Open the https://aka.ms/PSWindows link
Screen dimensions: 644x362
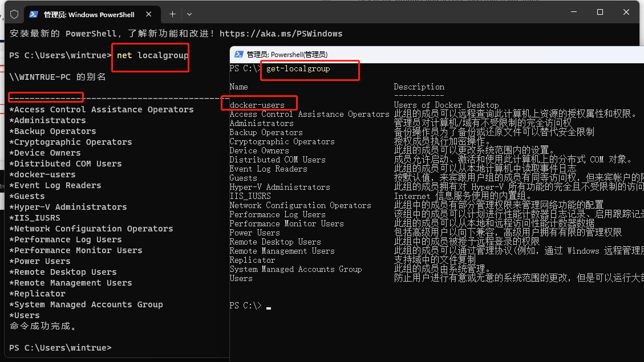click(x=281, y=34)
